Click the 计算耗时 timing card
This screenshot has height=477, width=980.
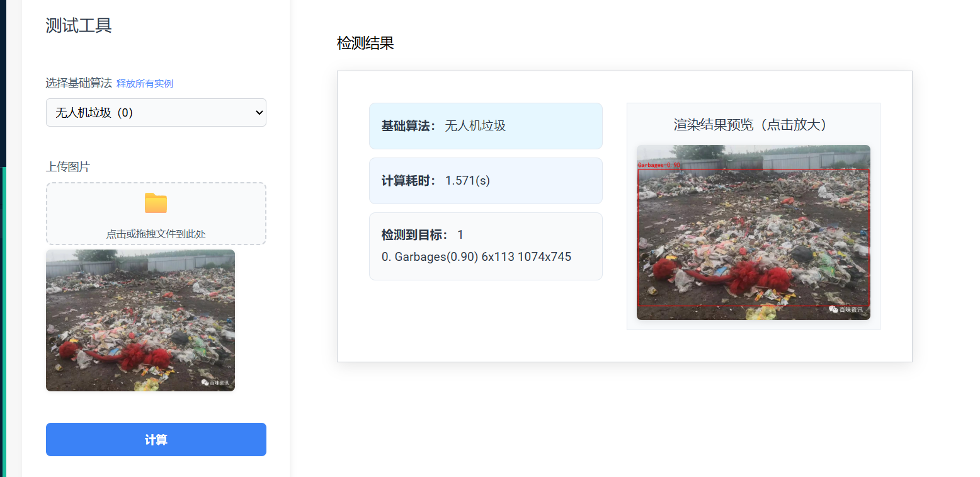coord(486,181)
